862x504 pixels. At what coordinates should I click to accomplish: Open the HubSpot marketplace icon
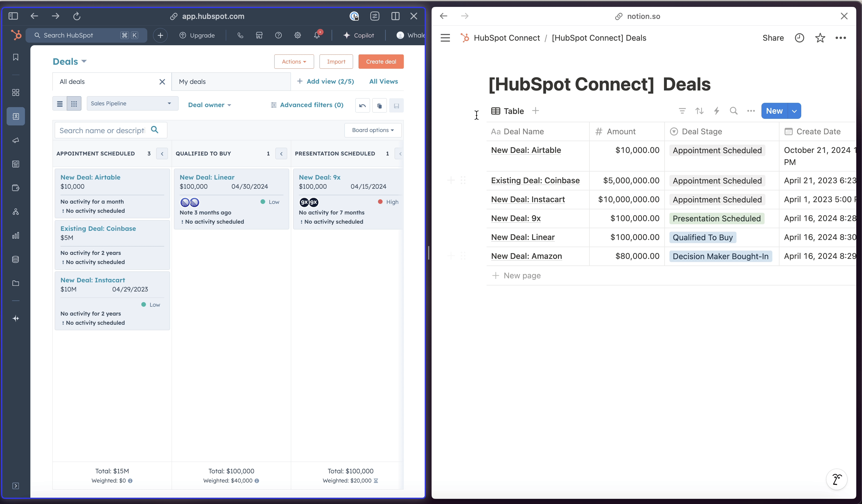tap(259, 35)
